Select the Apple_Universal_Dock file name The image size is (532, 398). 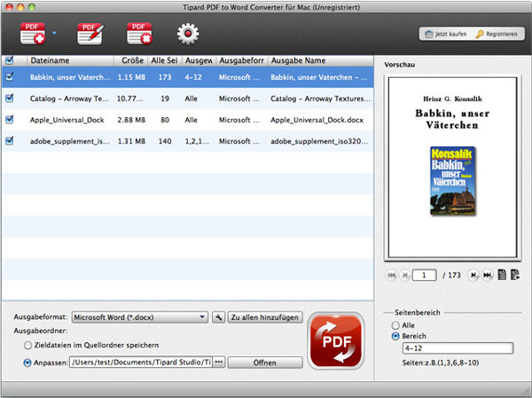(x=66, y=121)
